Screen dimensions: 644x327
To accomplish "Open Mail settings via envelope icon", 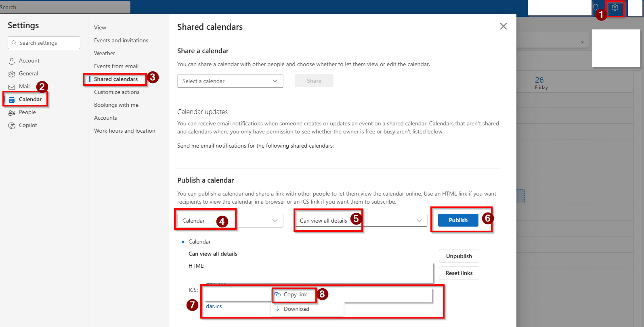I will click(12, 87).
